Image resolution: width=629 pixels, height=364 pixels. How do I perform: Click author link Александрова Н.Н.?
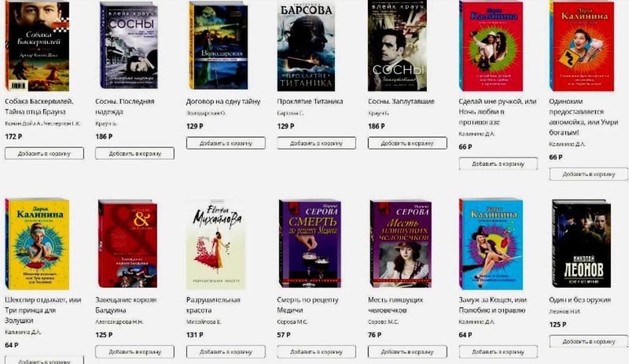(119, 322)
